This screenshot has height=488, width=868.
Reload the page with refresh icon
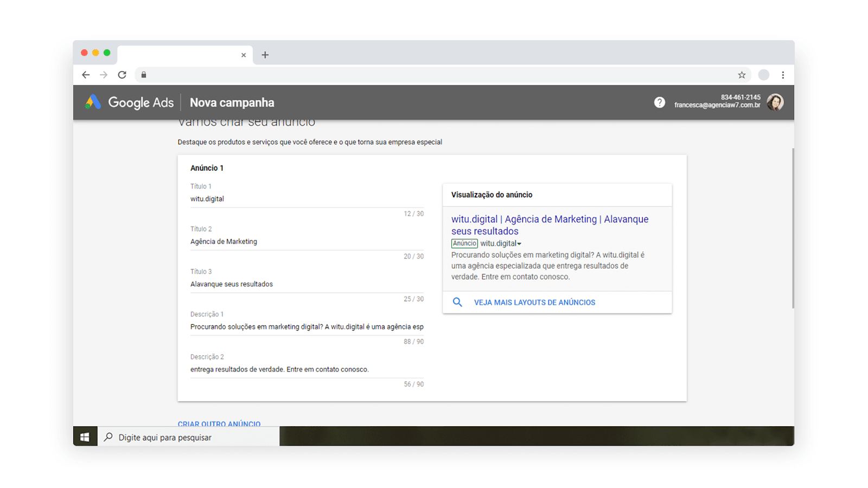(122, 75)
